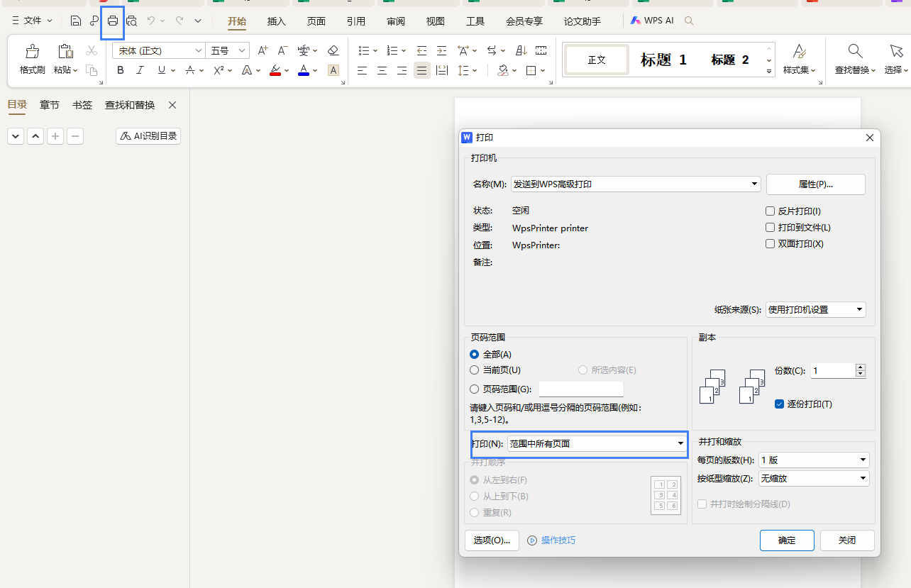Click the bulleted list icon
Screen dimensions: 911x588
363,50
